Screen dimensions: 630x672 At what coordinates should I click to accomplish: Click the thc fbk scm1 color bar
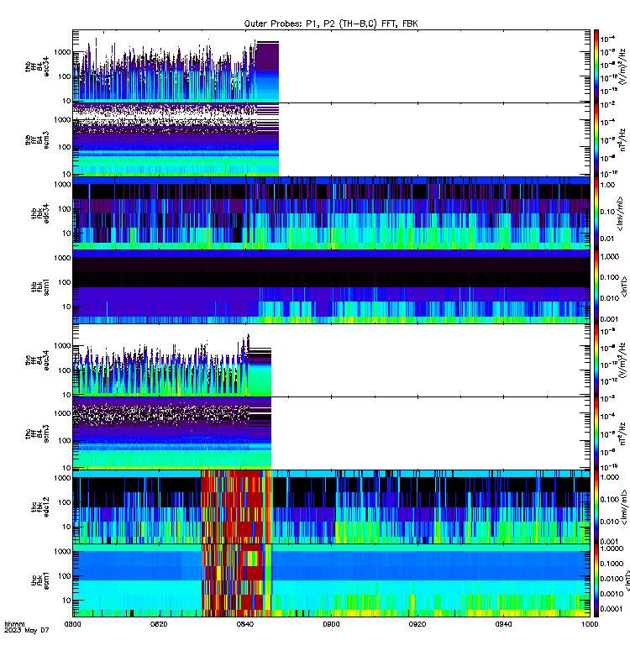click(x=596, y=580)
